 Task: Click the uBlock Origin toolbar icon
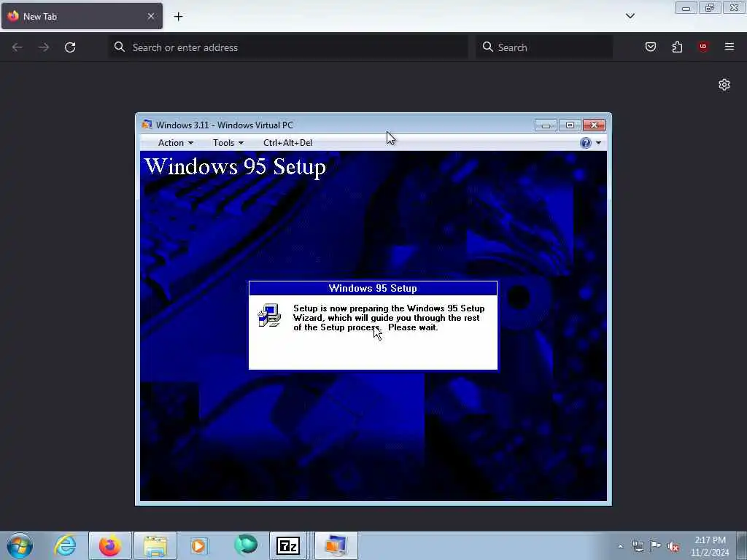(x=703, y=47)
